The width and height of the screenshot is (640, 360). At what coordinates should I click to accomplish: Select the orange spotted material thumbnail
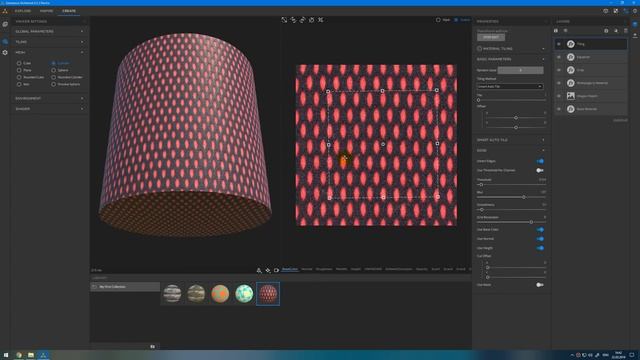220,293
